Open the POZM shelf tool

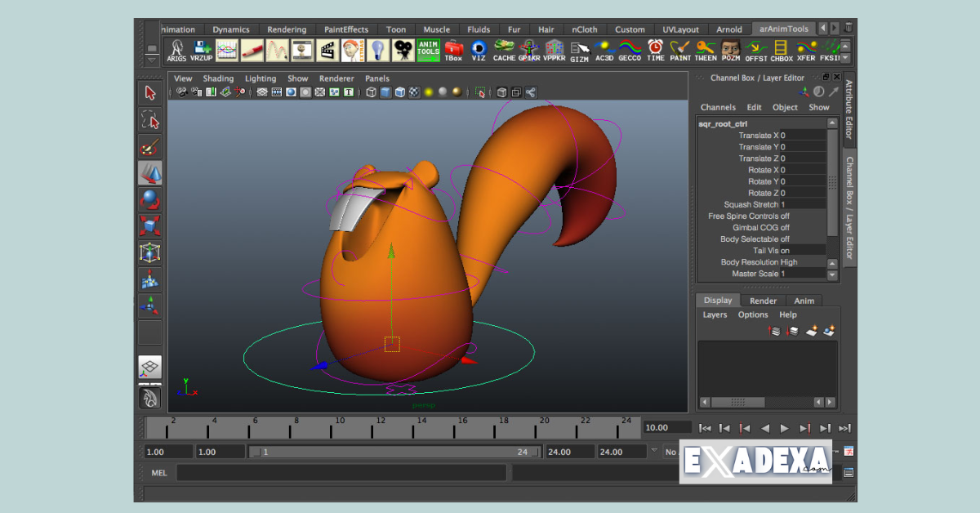[731, 47]
